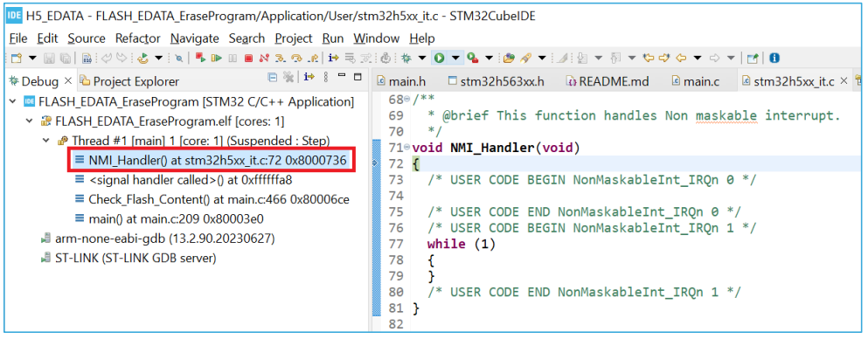Select the main() at main.c:209 frame
The width and height of the screenshot is (868, 339).
click(169, 218)
